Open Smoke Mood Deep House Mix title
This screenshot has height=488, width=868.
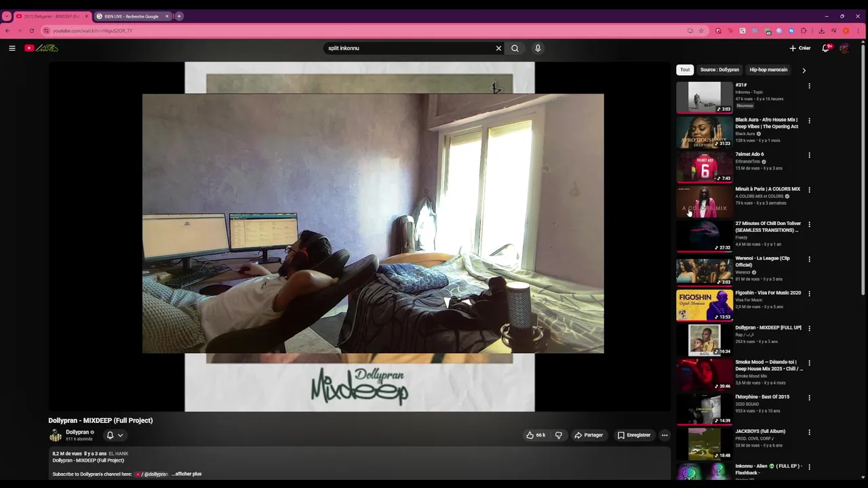pyautogui.click(x=769, y=365)
